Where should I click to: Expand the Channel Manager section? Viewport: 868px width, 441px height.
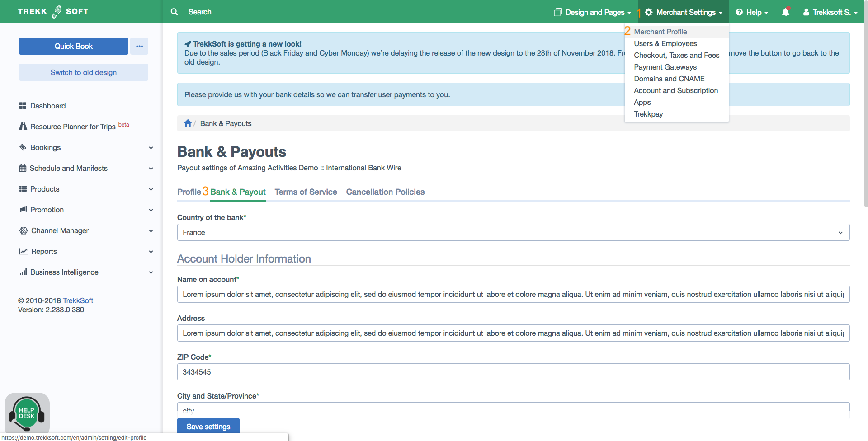[x=151, y=231]
